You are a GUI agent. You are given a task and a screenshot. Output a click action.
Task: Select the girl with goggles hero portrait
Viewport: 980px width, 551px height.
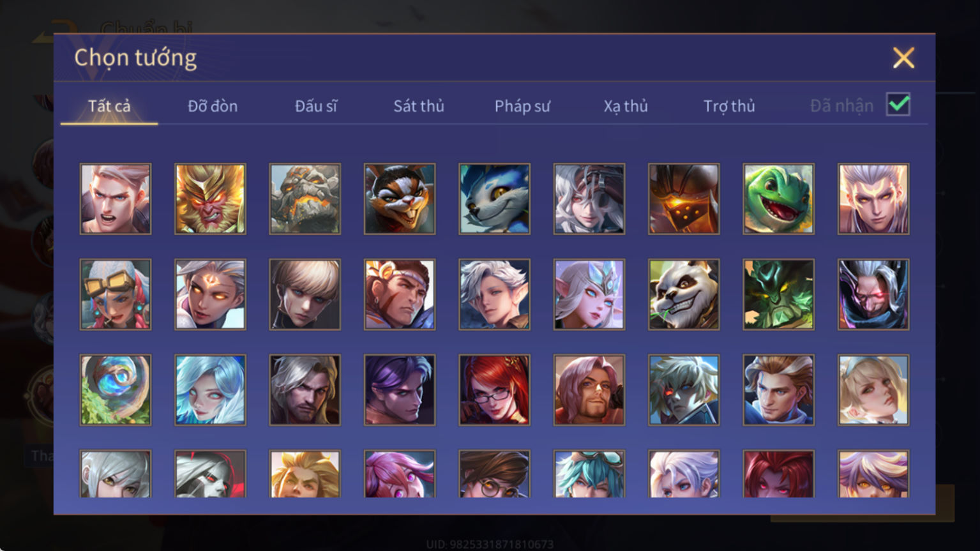(116, 294)
